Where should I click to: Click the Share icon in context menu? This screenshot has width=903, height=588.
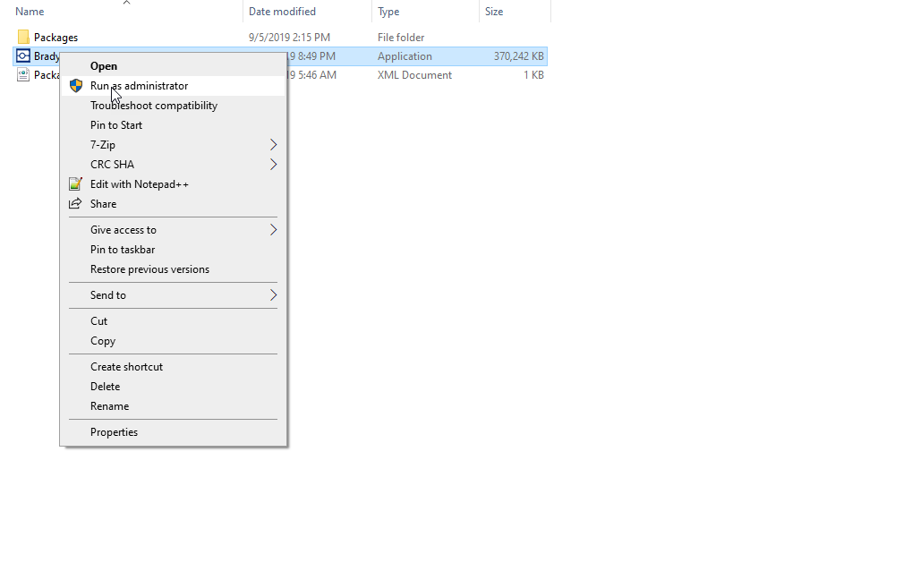point(76,204)
